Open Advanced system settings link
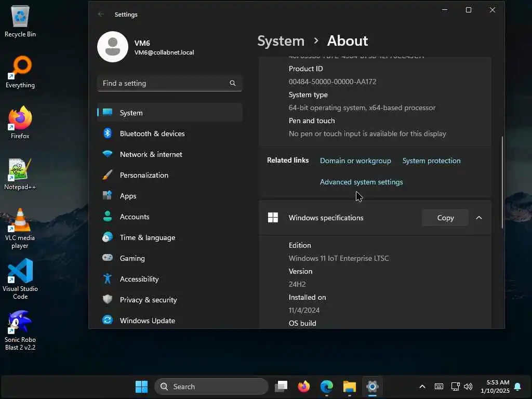This screenshot has width=532, height=399. click(x=362, y=182)
